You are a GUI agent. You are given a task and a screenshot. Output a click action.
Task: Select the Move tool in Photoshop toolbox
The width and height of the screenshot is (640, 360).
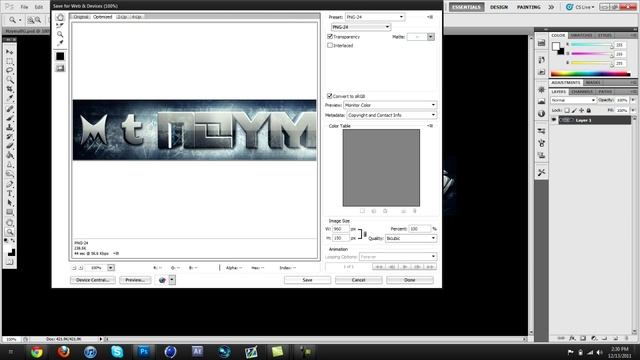[x=10, y=52]
